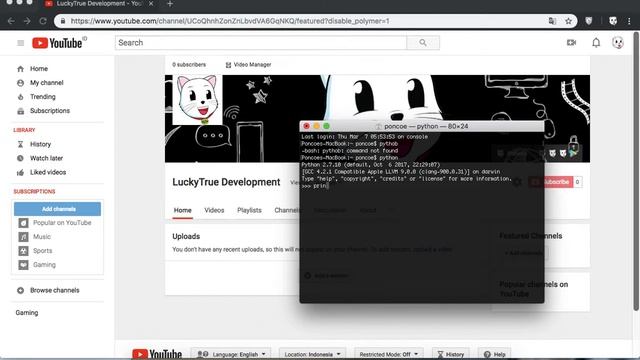Close the LuckyTrue Development tab
Image resolution: width=640 pixels, height=360 pixels.
pyautogui.click(x=151, y=4)
